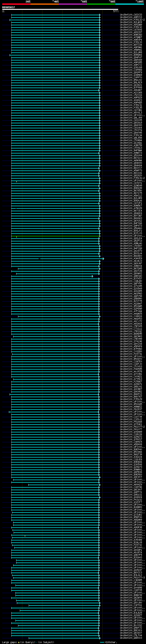Screen dimensions: 146x644
Task: Click the UniRef100_P25867 label
Action: pos(131,382)
